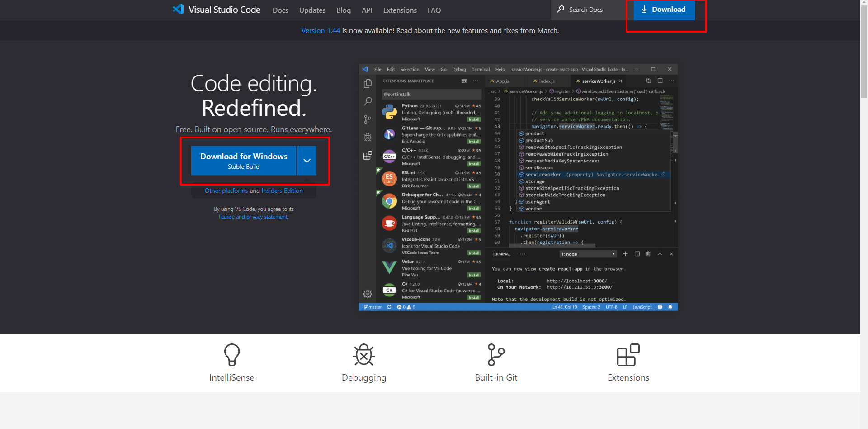Open the Docs navigation item
Screen dimensions: 868x429
pyautogui.click(x=280, y=10)
